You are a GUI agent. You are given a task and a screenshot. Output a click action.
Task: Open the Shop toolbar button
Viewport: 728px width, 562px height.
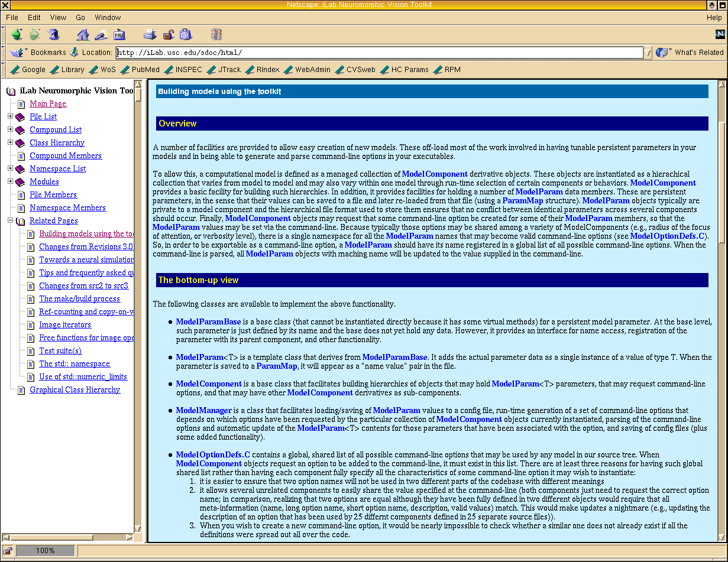click(x=186, y=35)
